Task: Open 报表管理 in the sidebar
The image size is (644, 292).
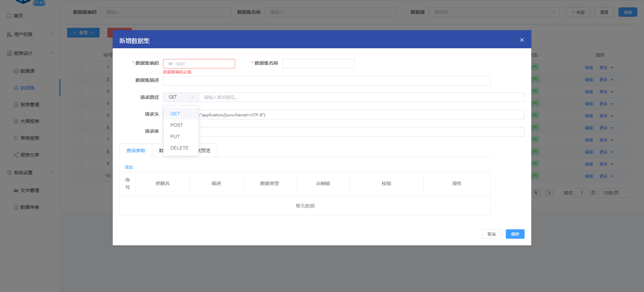Action: 30,105
